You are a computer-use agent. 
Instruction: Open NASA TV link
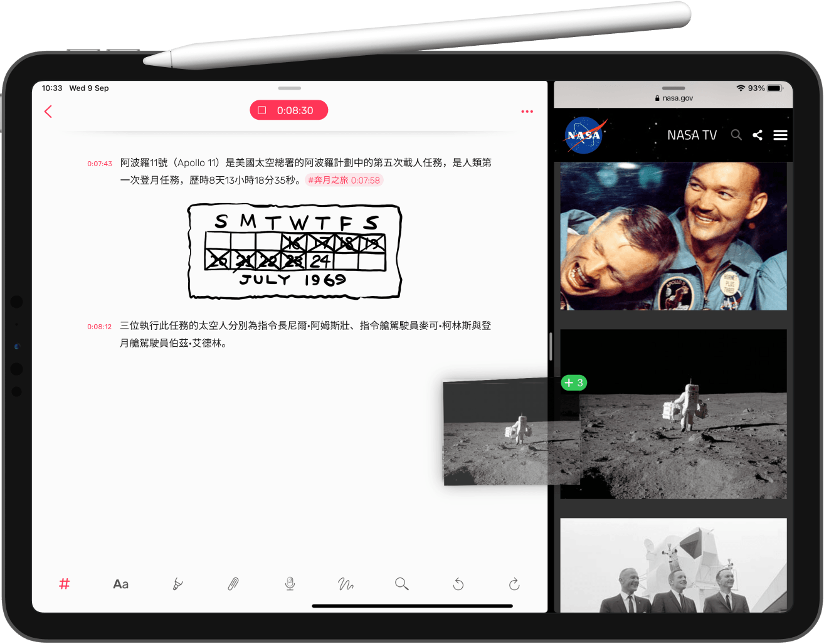pyautogui.click(x=692, y=135)
